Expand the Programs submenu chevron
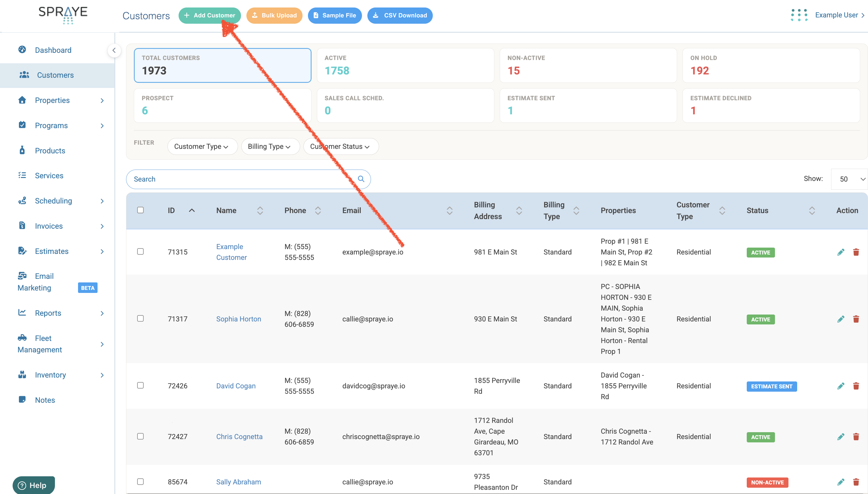This screenshot has height=494, width=868. coord(102,125)
